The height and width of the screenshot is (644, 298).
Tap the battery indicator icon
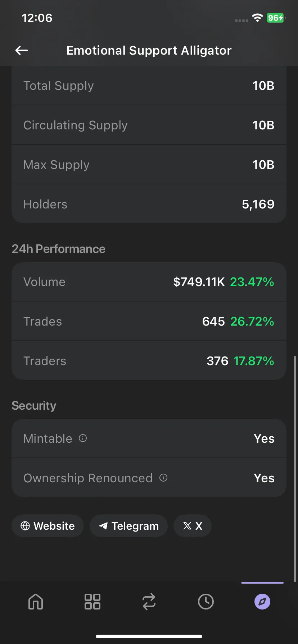click(276, 18)
